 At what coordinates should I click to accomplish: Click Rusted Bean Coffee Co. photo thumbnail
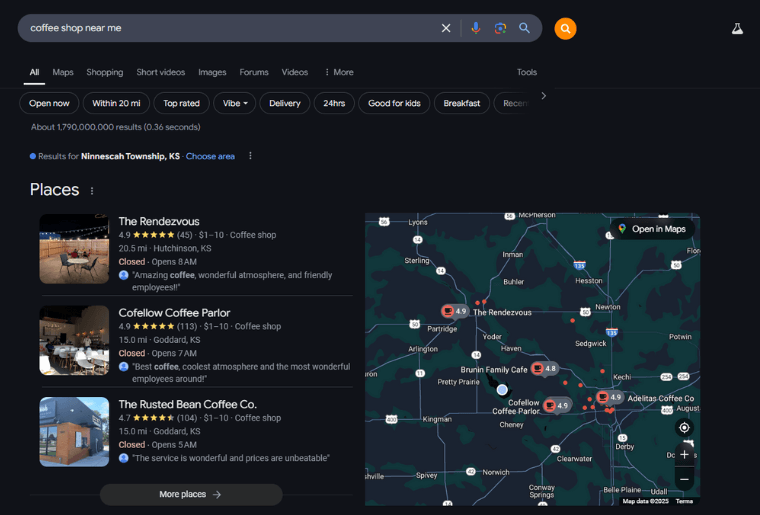(74, 432)
